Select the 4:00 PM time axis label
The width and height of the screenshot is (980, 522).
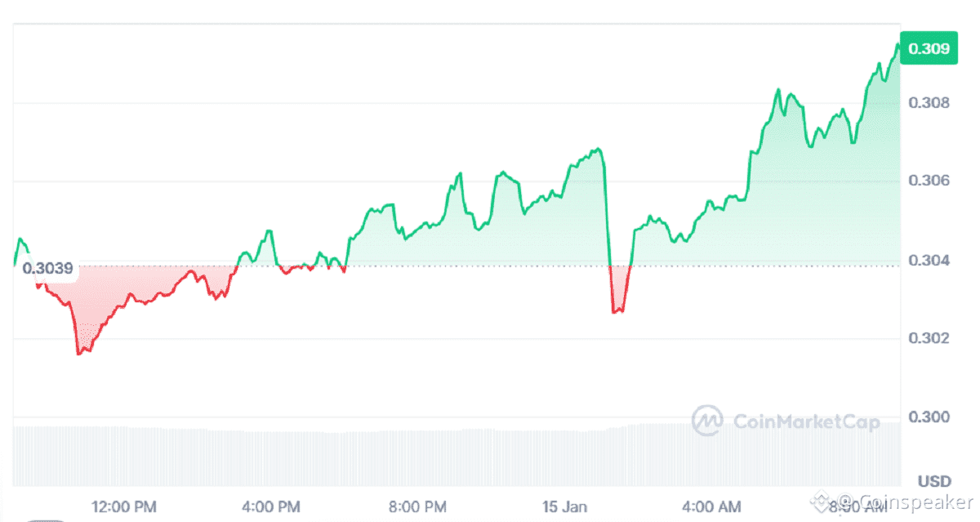point(272,506)
